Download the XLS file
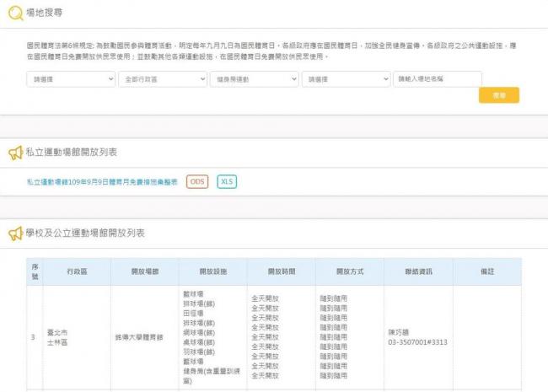 227,182
